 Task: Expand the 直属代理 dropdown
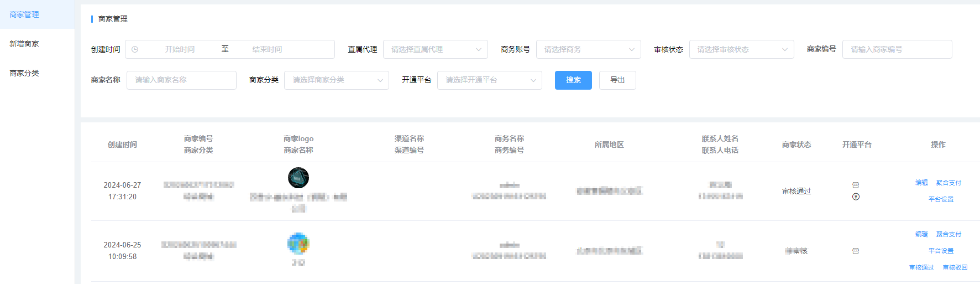[x=435, y=49]
